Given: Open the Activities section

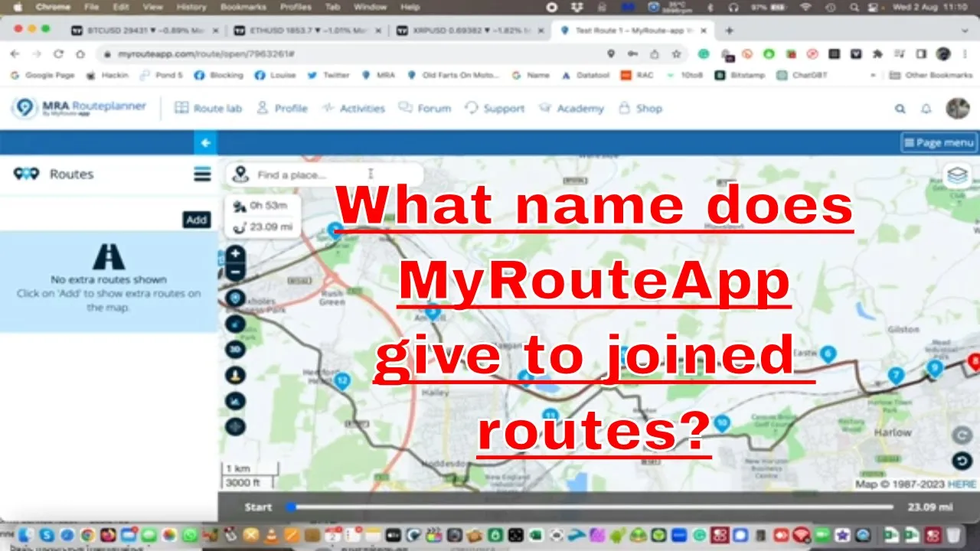Looking at the screenshot, I should point(354,109).
